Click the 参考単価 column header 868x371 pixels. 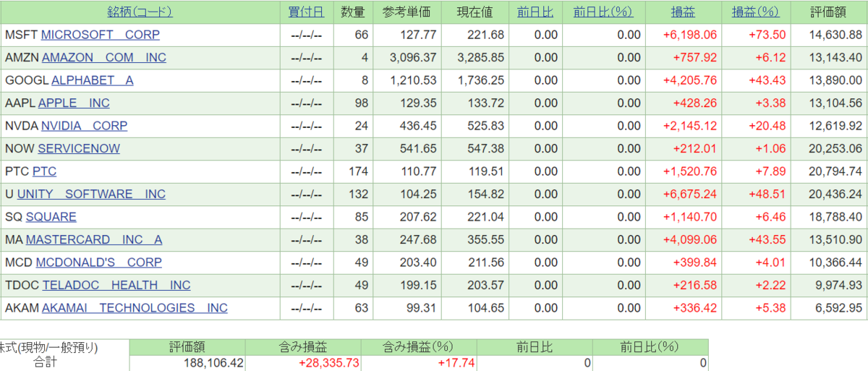tap(407, 12)
